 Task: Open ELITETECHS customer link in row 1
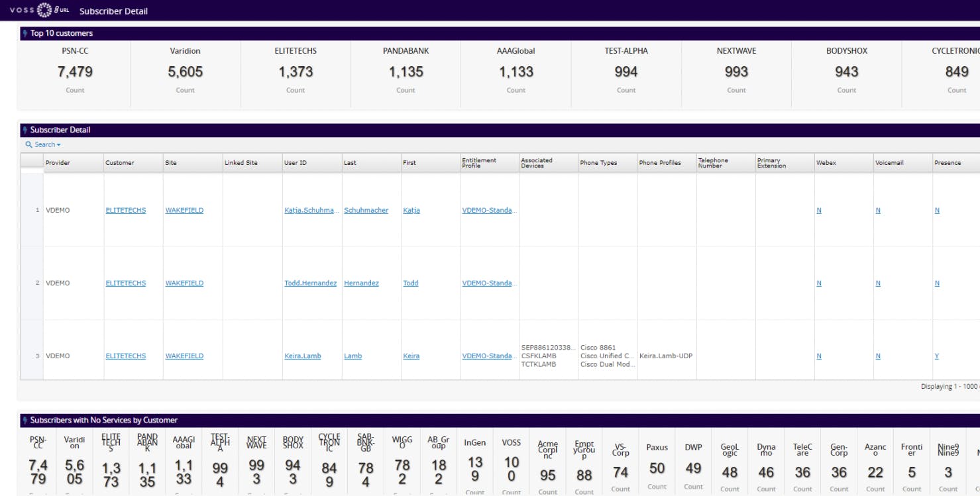[125, 211]
